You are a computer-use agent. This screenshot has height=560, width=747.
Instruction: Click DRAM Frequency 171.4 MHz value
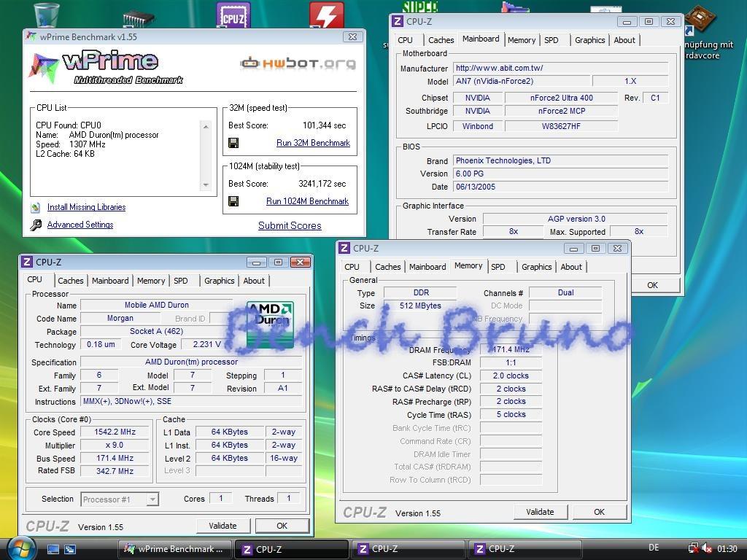click(x=511, y=349)
